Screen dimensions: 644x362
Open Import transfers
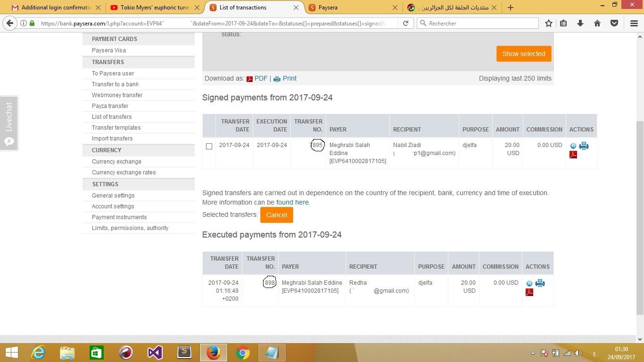point(112,139)
